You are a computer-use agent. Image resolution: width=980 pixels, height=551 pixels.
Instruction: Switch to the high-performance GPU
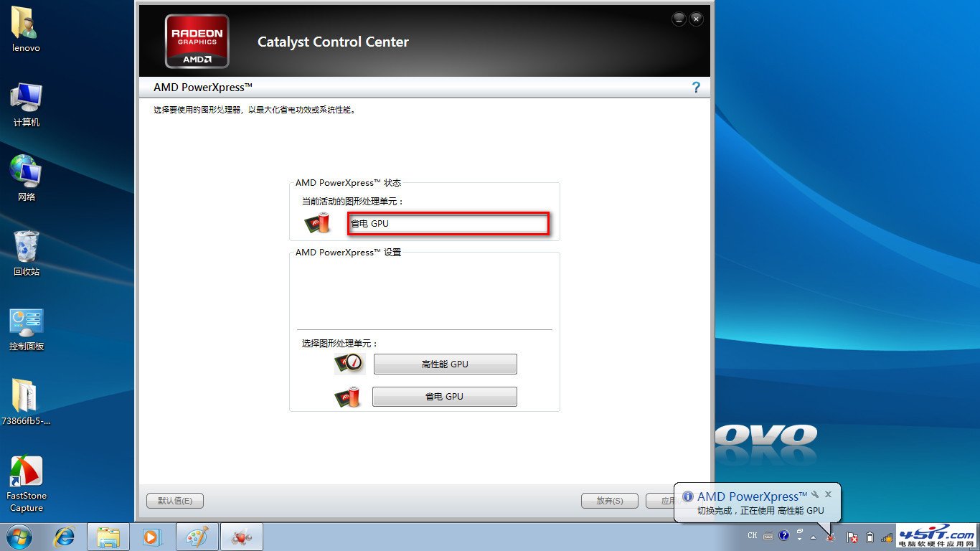(445, 364)
